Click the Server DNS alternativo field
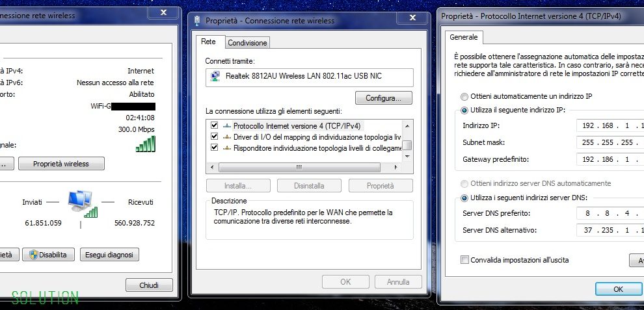The height and width of the screenshot is (310, 644). (610, 230)
